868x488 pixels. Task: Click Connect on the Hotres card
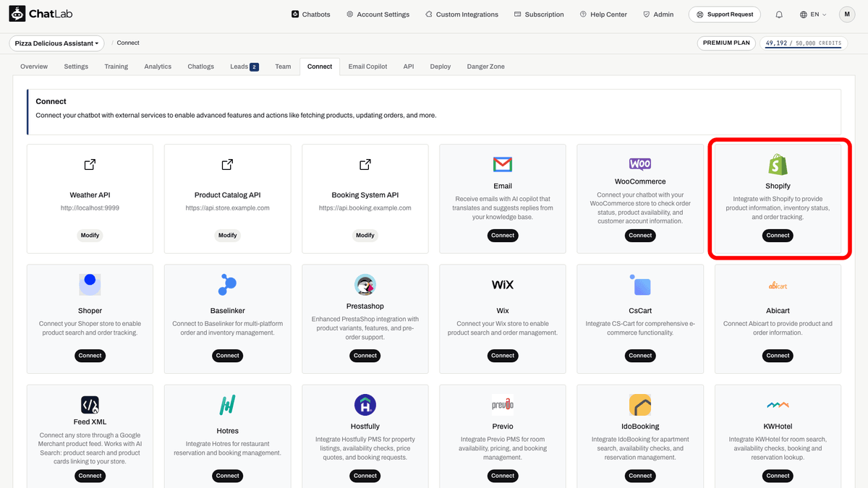227,475
